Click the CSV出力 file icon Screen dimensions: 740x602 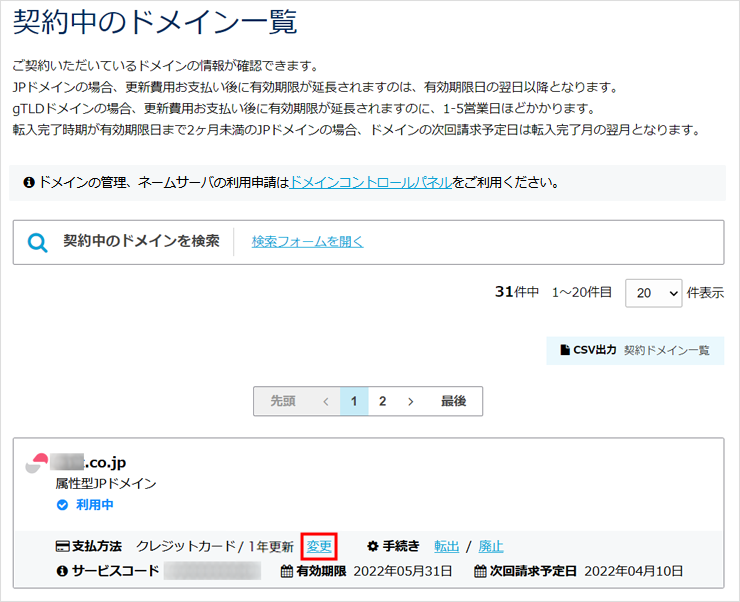click(564, 350)
